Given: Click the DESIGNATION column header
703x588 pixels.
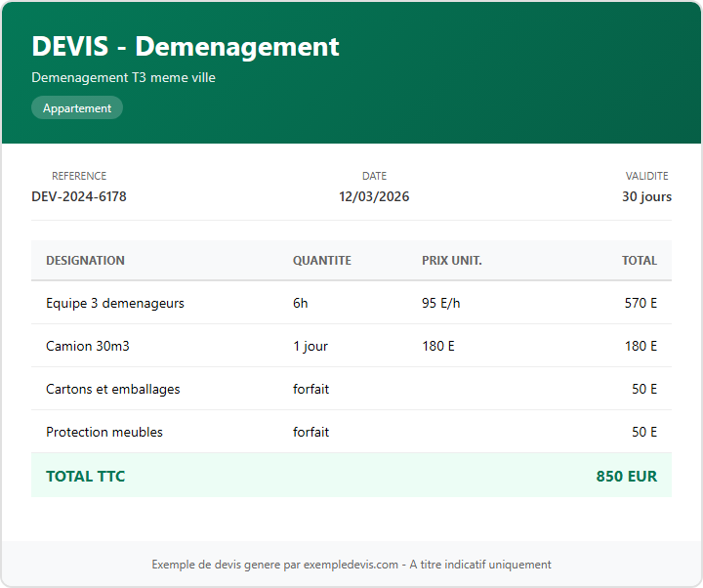Looking at the screenshot, I should (85, 261).
